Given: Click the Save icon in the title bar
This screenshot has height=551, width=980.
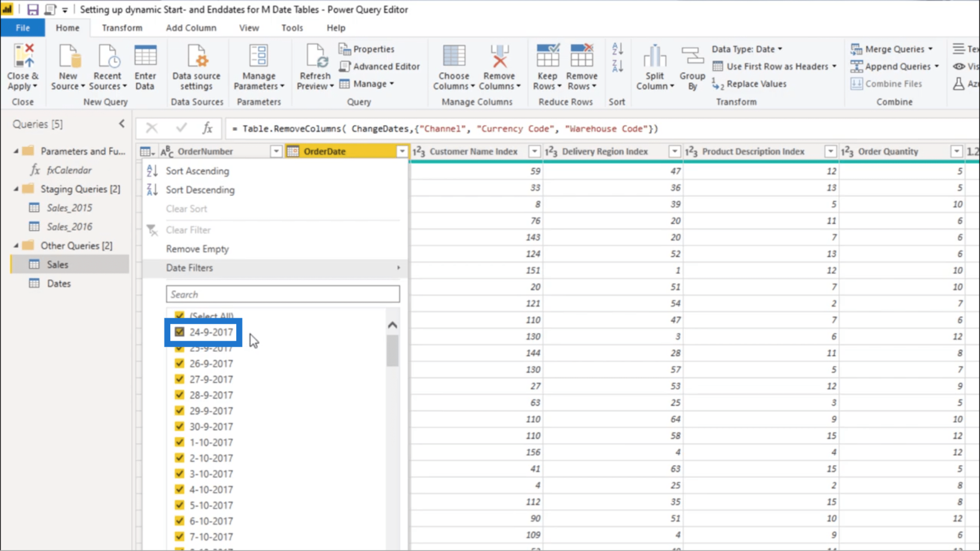Looking at the screenshot, I should [33, 9].
